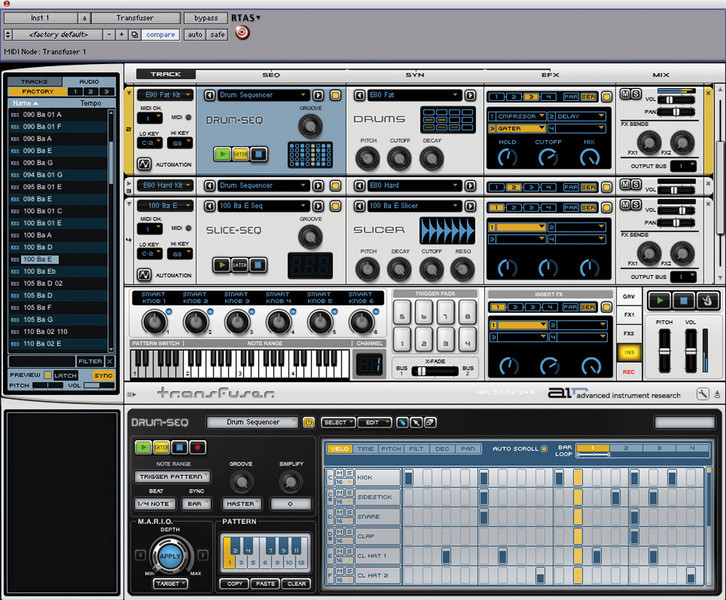Switch to the SYN tab
Viewport: 726px width, 600px height.
(x=414, y=75)
